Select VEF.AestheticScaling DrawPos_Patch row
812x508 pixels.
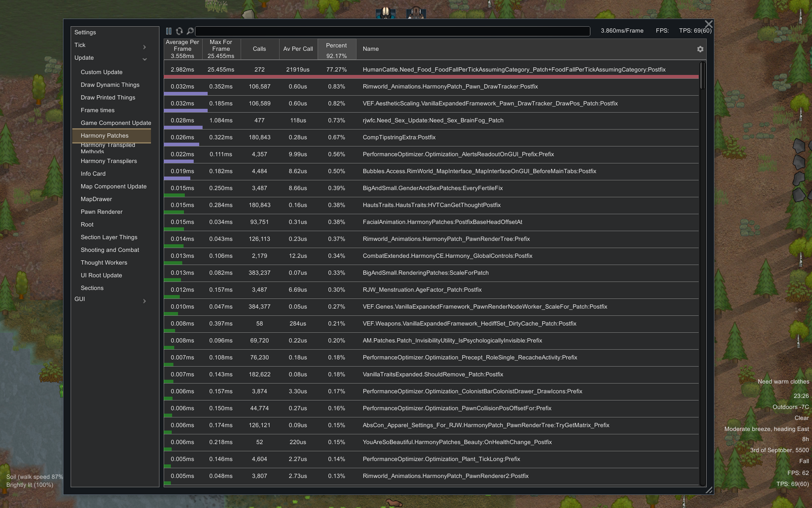coord(431,104)
